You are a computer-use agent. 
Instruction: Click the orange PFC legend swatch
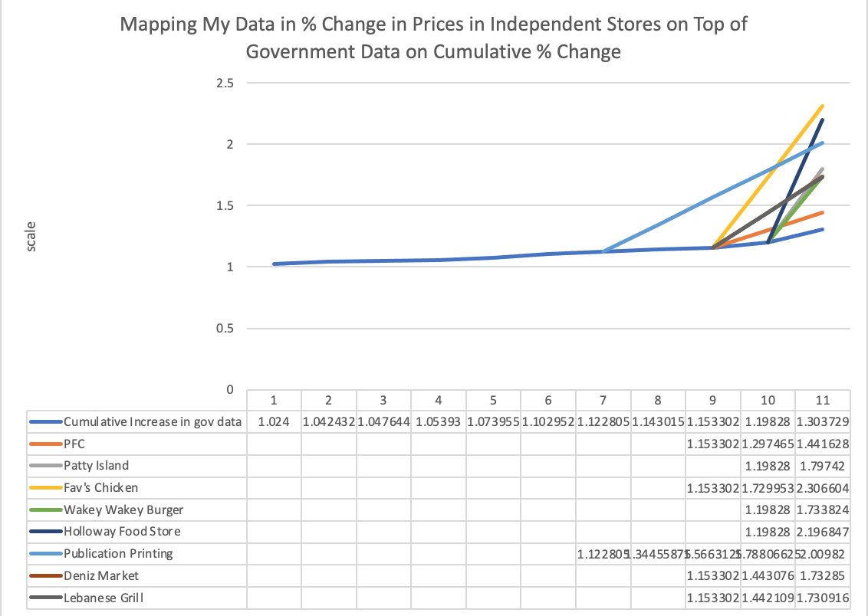(x=45, y=444)
